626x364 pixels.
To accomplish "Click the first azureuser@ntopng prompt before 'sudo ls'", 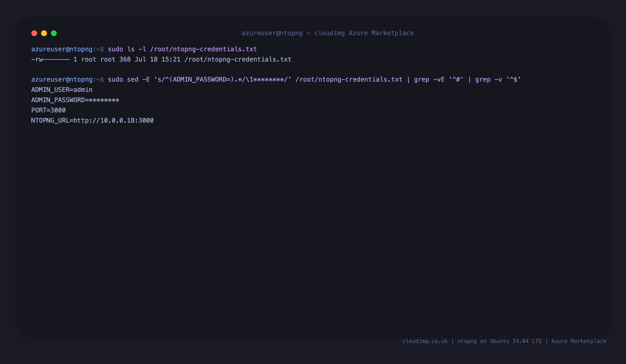I will [x=67, y=49].
